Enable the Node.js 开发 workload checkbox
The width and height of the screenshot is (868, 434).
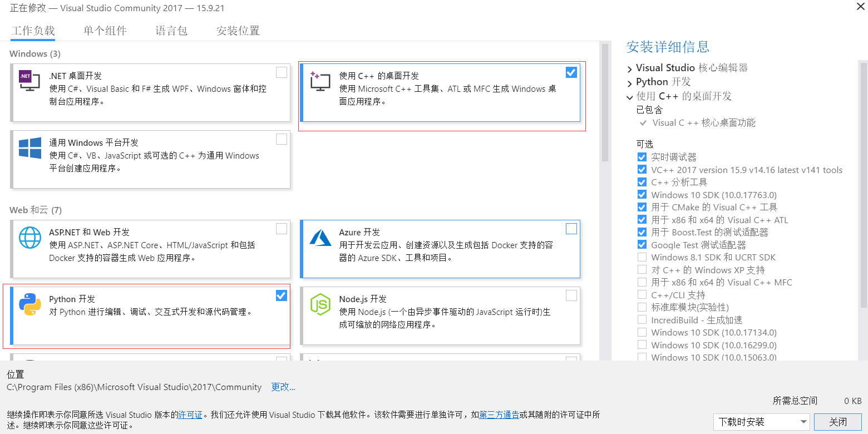click(x=571, y=295)
